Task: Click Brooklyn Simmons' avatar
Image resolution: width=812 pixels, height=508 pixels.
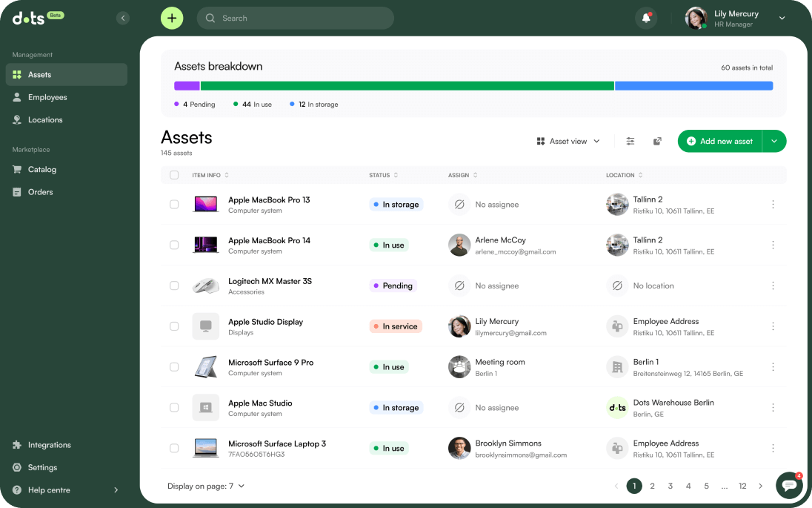Action: [x=459, y=448]
